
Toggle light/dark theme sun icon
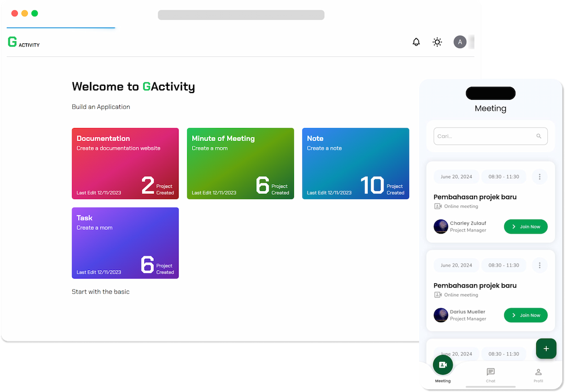coord(437,42)
